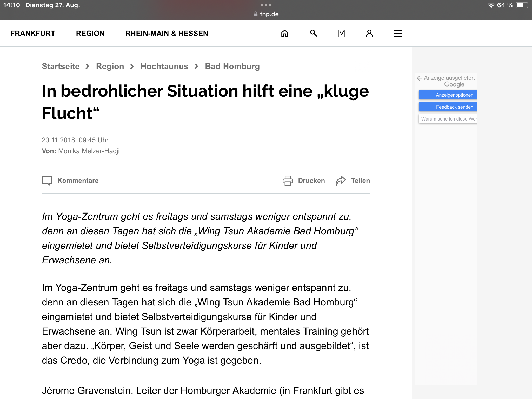Click the Feedback senden button
Viewport: 532px width, 399px height.
coord(448,107)
